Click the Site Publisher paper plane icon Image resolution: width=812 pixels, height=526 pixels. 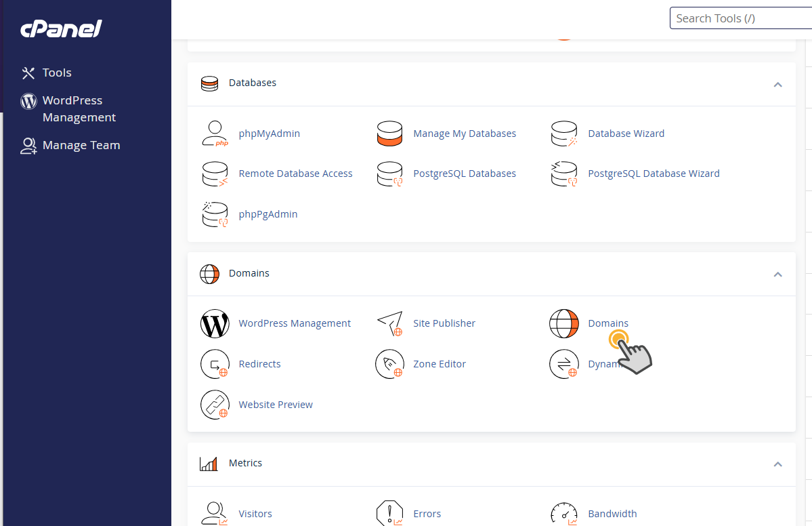pos(390,324)
